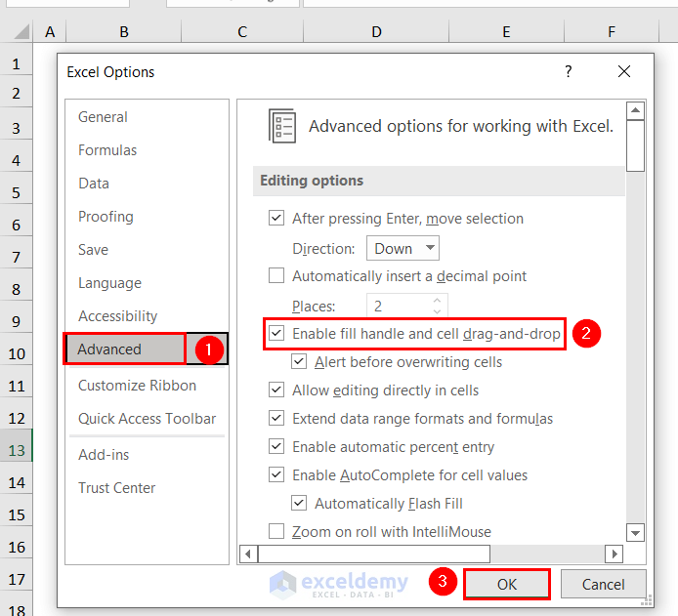Open the Advanced category
This screenshot has width=678, height=616.
pyautogui.click(x=110, y=349)
